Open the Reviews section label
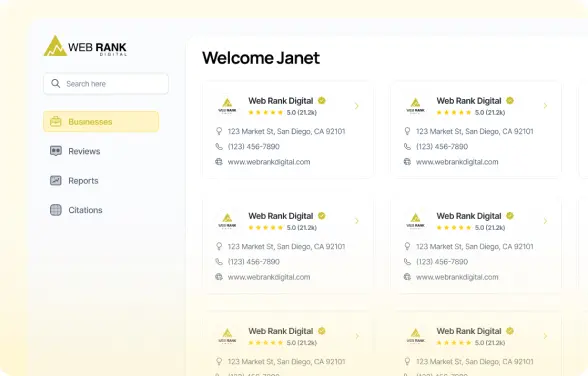The width and height of the screenshot is (588, 376). [x=84, y=151]
